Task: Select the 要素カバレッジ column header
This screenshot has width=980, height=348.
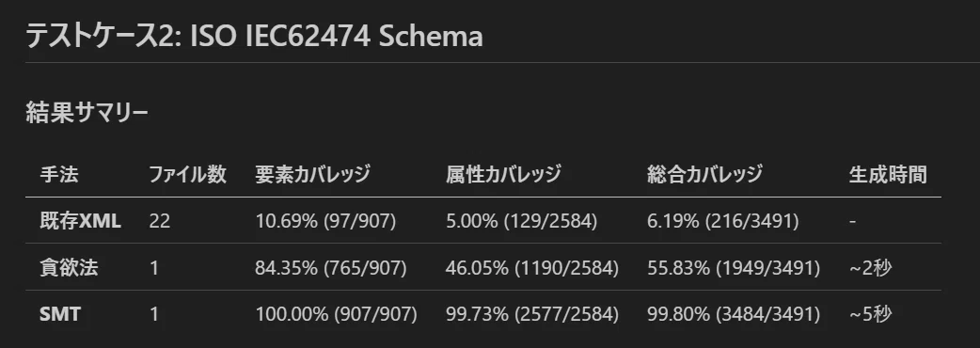Action: tap(312, 175)
